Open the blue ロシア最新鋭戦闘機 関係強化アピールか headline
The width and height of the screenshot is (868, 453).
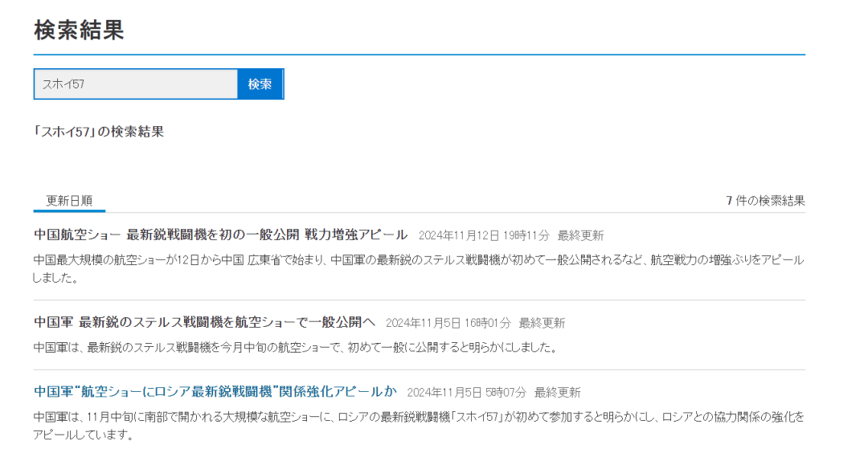215,392
